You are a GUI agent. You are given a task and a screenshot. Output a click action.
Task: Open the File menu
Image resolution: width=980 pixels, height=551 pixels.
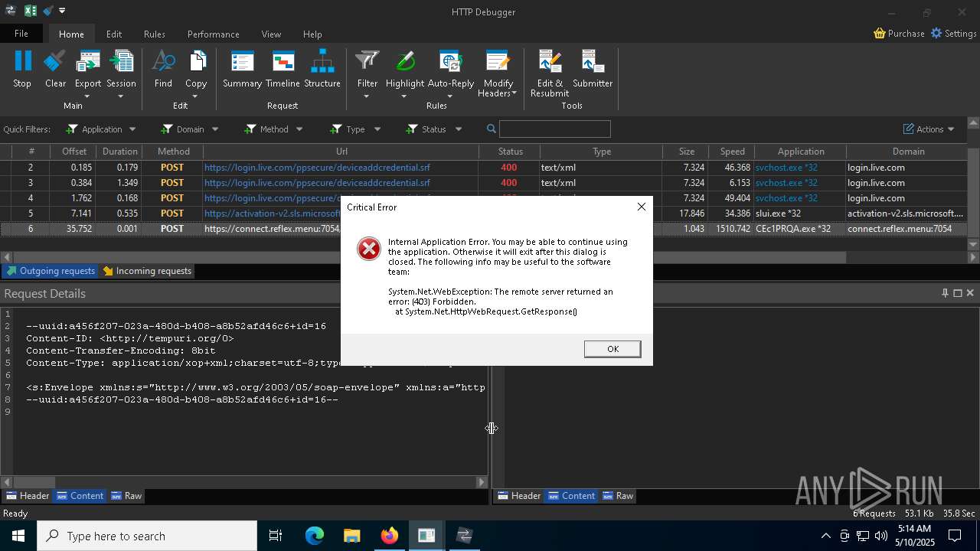coord(21,34)
